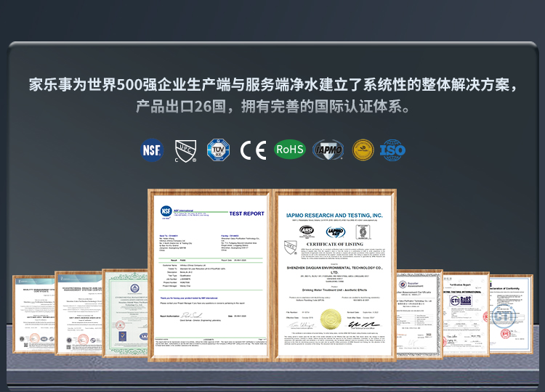Click the headline about world top 500 enterprises
The width and height of the screenshot is (545, 392).
272,85
